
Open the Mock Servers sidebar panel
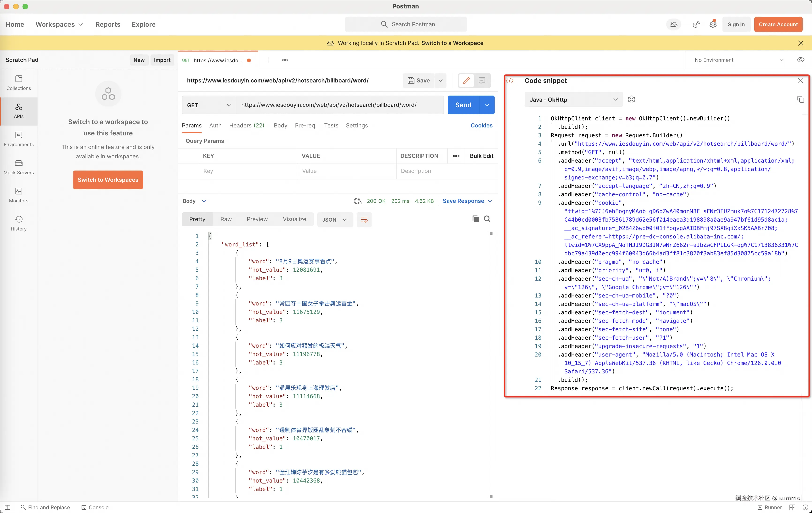(19, 167)
